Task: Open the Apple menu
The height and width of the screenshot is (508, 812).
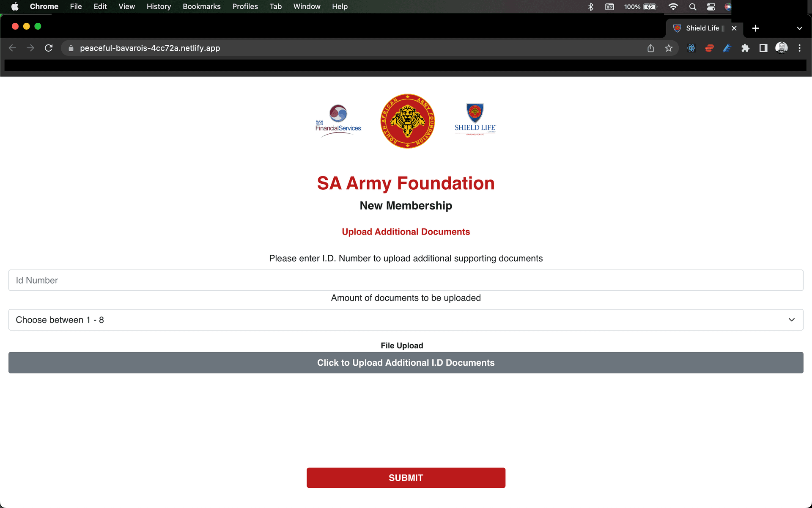Action: point(15,6)
